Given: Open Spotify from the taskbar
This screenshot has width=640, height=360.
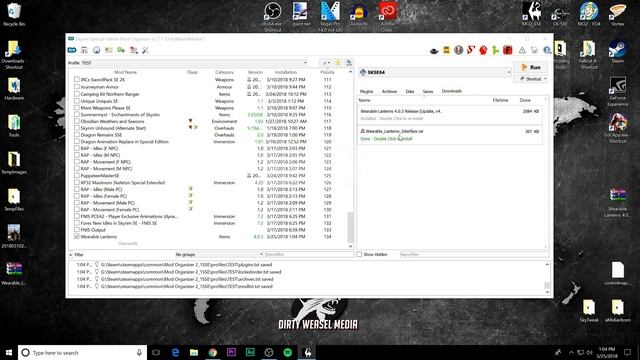Looking at the screenshot, I should [288, 352].
